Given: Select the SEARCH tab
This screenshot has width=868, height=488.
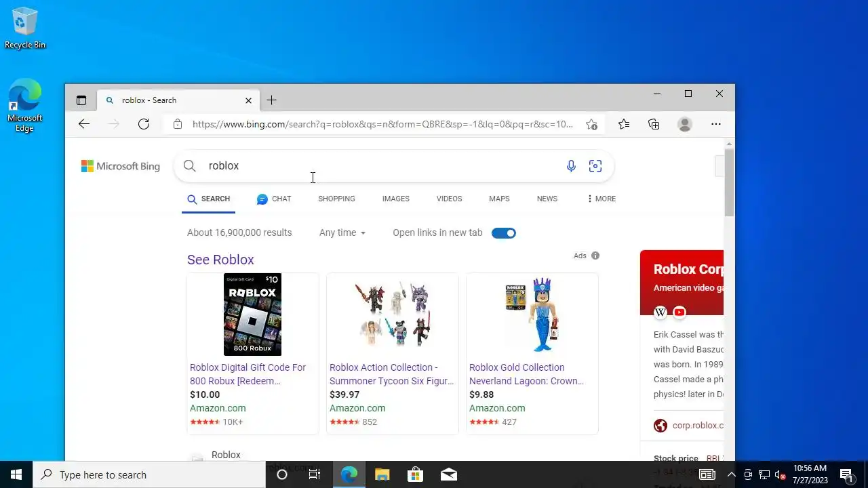Looking at the screenshot, I should [209, 199].
